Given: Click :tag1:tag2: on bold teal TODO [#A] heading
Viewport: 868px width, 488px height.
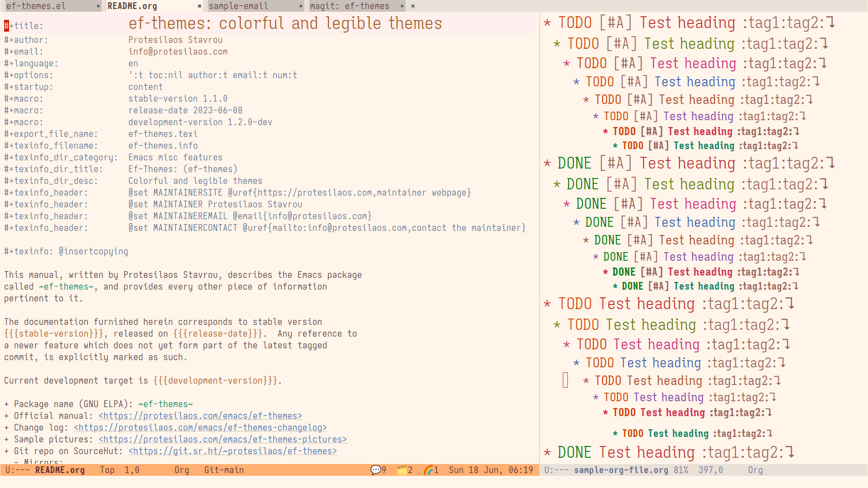Looking at the screenshot, I should (x=765, y=146).
